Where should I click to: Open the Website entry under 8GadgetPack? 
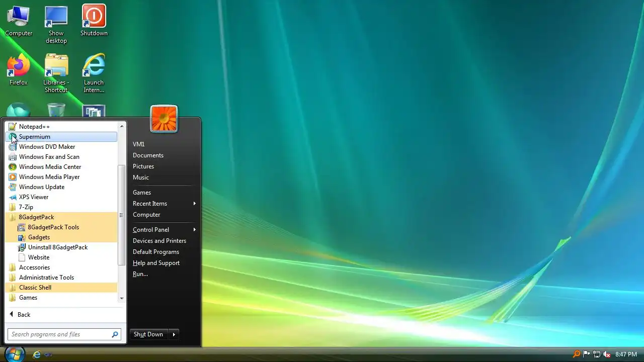pyautogui.click(x=61, y=257)
